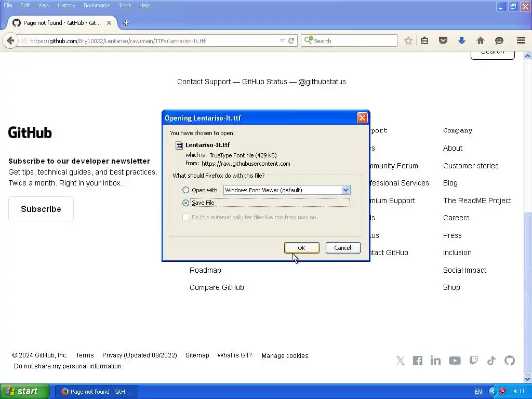The image size is (532, 399).
Task: Click inside the URL address bar
Action: tap(153, 41)
